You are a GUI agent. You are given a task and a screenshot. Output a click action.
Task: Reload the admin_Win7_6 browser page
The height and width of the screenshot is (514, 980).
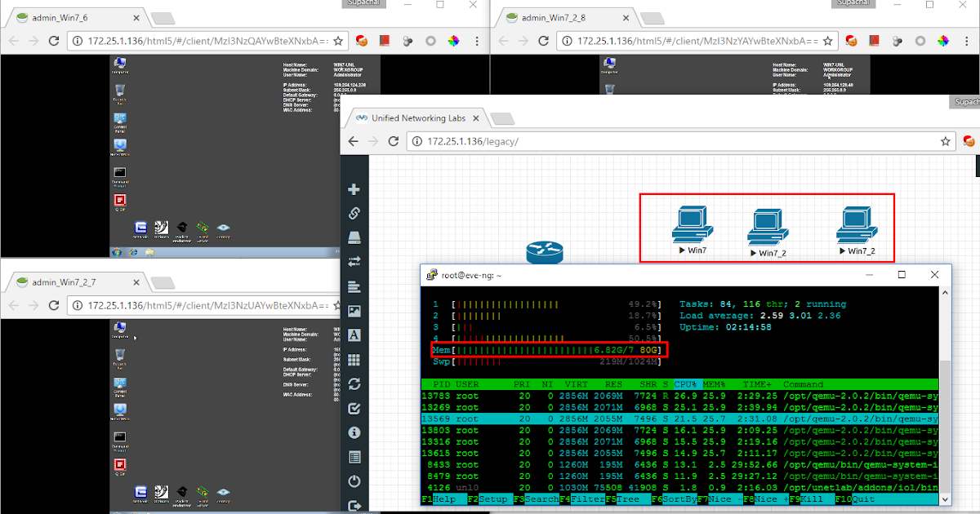(54, 41)
